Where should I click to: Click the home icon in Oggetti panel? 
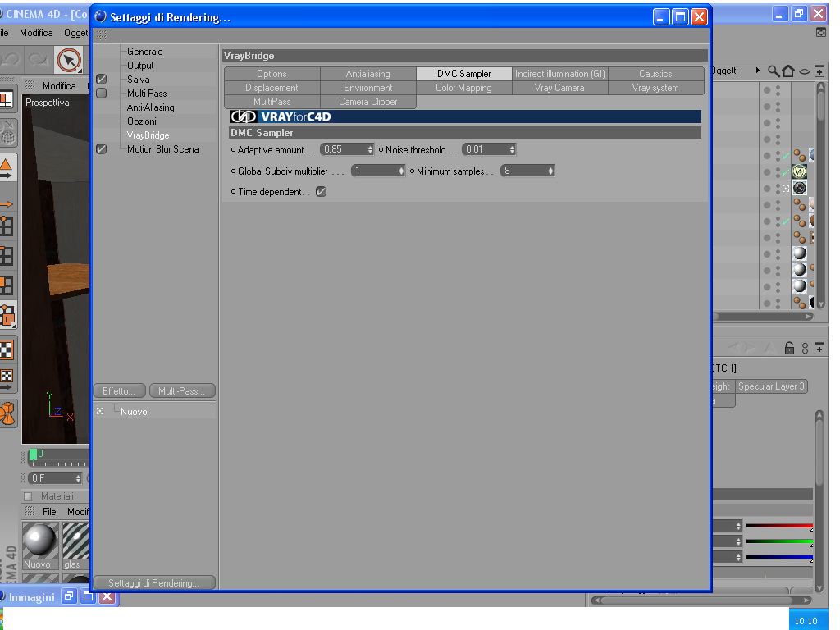point(788,71)
